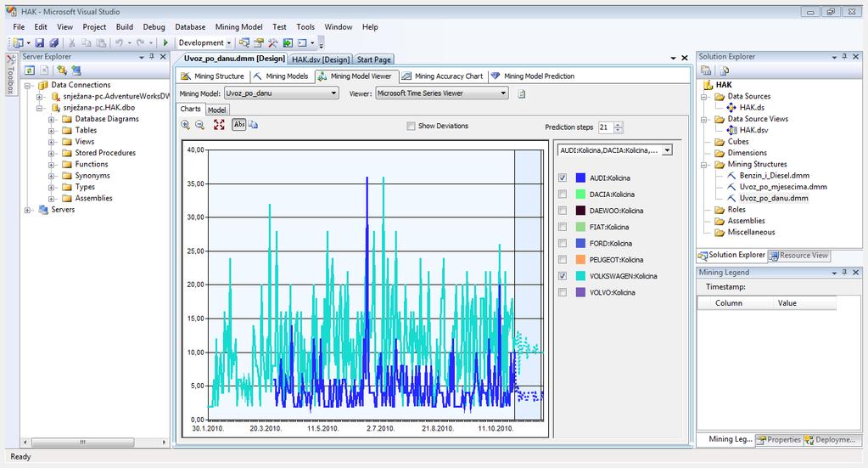Switch to the Mining Accuracy Chart tab
Viewport: 868px width, 468px height.
click(x=443, y=76)
